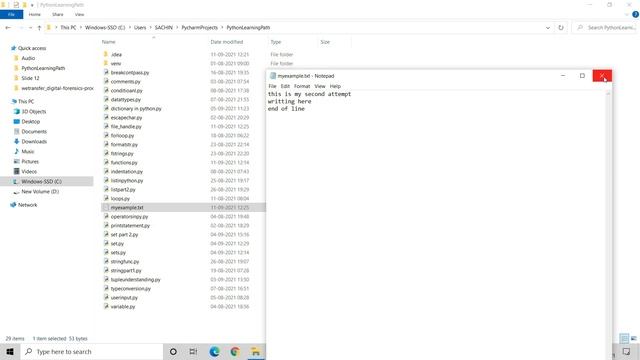Viewport: 640px width, 360px height.
Task: Open 3D Objects in navigation pane
Action: pyautogui.click(x=33, y=111)
